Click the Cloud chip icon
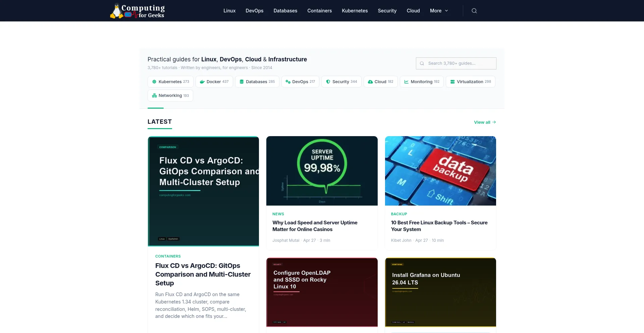Image resolution: width=644 pixels, height=333 pixels. coord(370,82)
